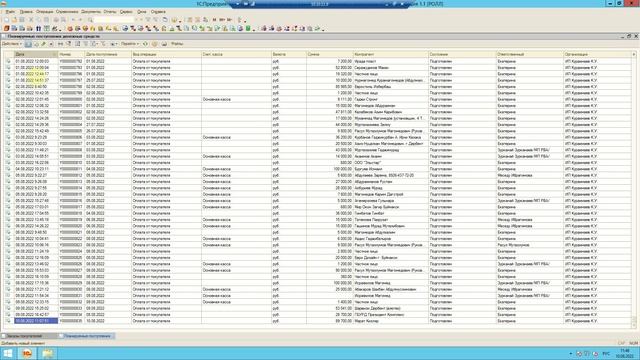Expand the Действия dropdown in list toolbar
Image resolution: width=640 pixels, height=360 pixels.
pyautogui.click(x=11, y=44)
